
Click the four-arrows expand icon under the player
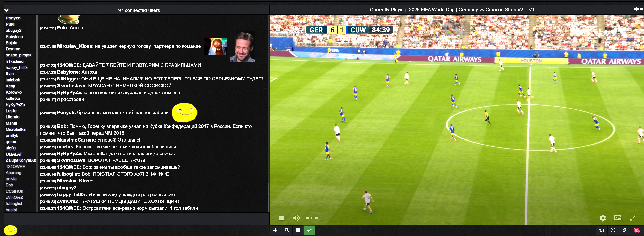coord(613,230)
